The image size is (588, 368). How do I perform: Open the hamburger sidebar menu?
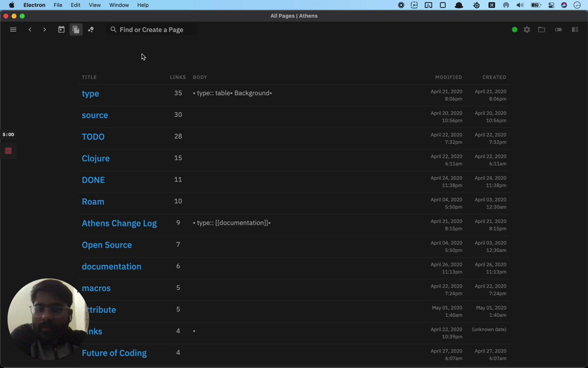13,30
